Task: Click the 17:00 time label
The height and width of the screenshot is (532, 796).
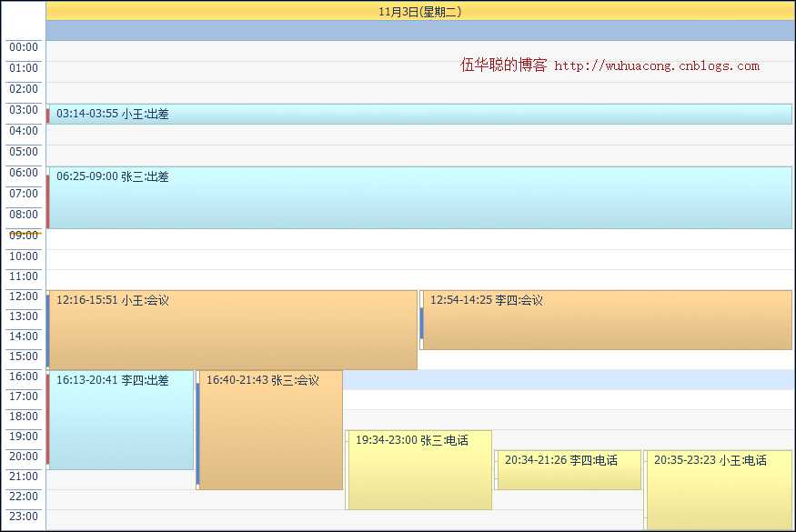Action: click(x=24, y=396)
